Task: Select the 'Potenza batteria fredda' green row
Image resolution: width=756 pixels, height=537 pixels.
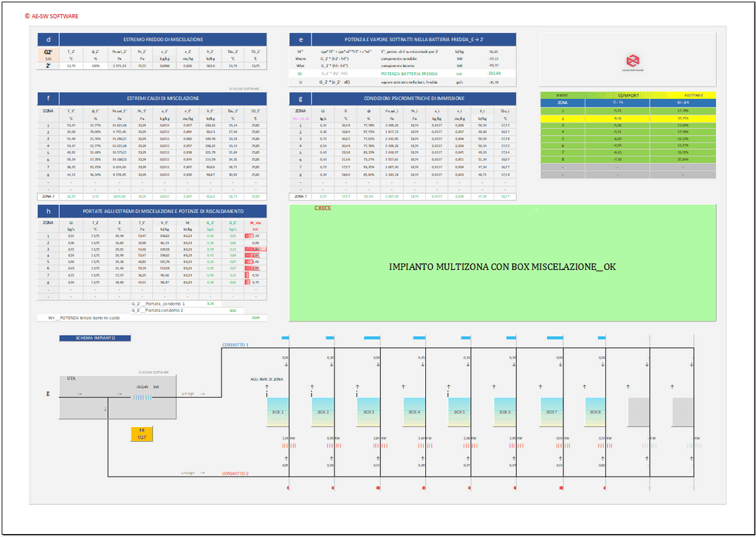Action: coord(402,74)
